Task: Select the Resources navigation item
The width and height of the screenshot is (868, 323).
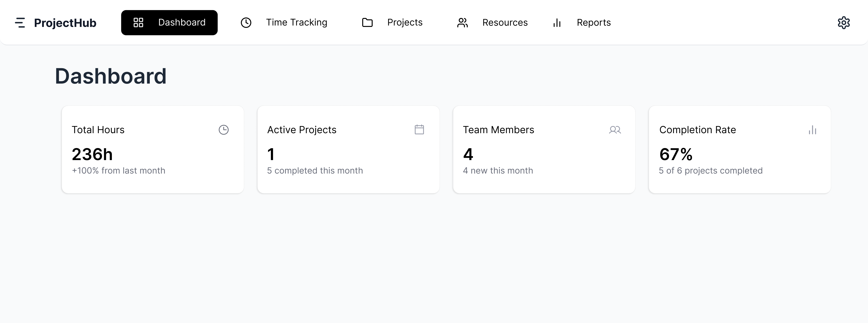Action: pos(505,22)
